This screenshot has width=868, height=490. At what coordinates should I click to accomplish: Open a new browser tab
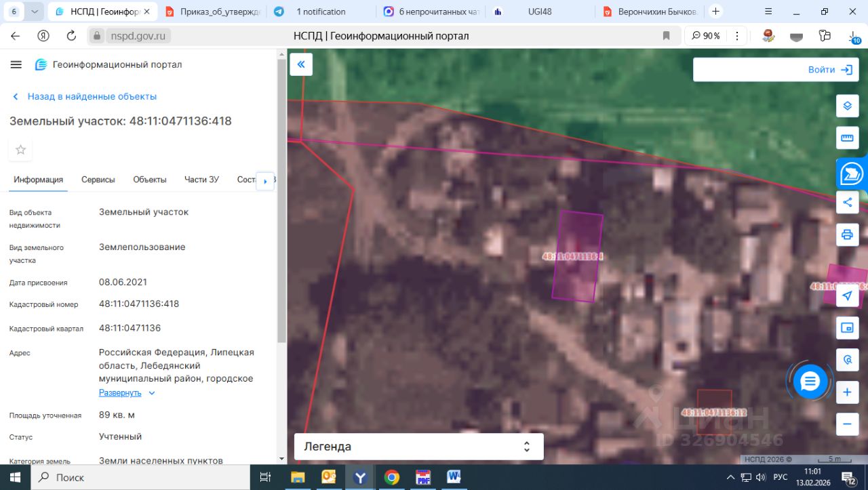(x=715, y=12)
